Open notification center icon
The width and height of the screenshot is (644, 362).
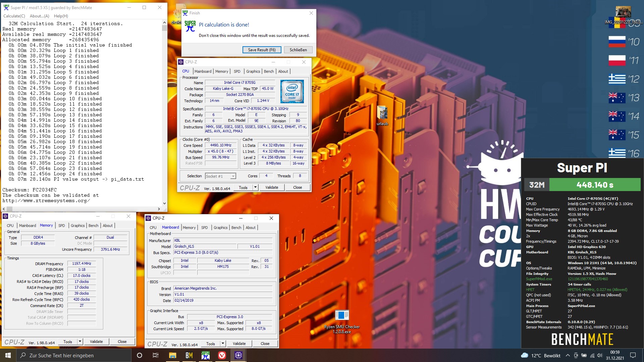pyautogui.click(x=633, y=356)
